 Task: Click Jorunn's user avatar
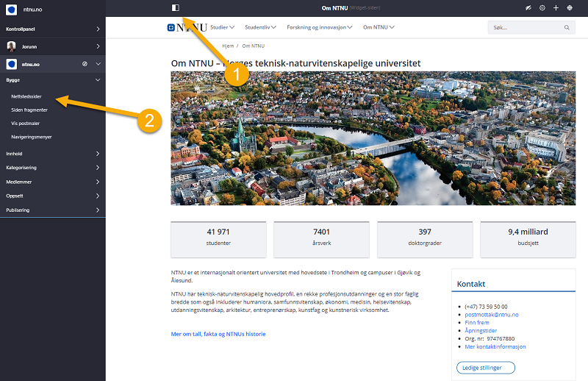click(11, 46)
